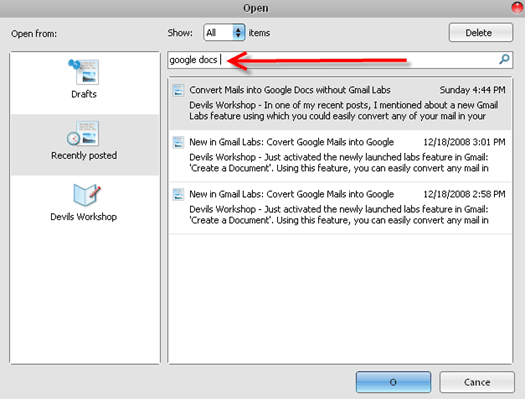Click the excerpt text under the 3:01 PM post
This screenshot has height=399, width=525.
tap(339, 163)
